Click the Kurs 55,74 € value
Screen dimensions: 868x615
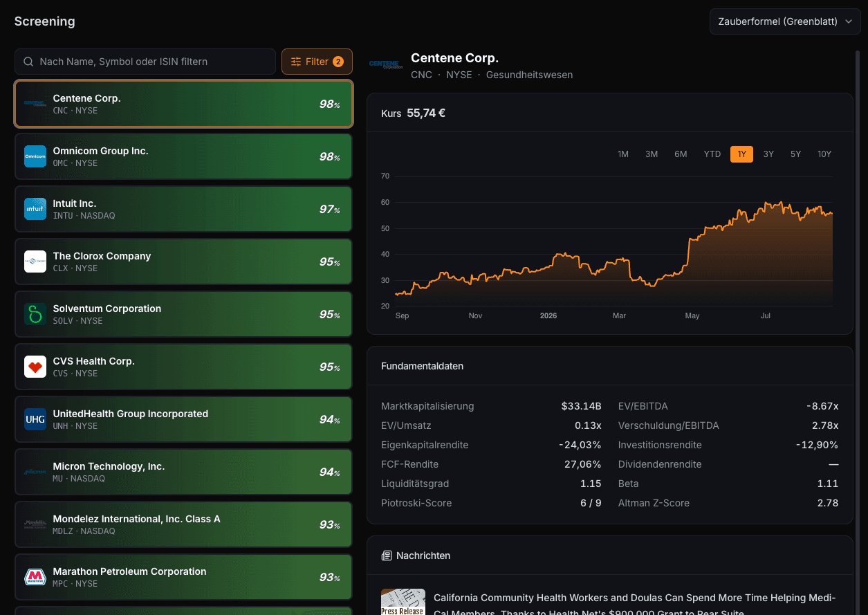(x=426, y=113)
